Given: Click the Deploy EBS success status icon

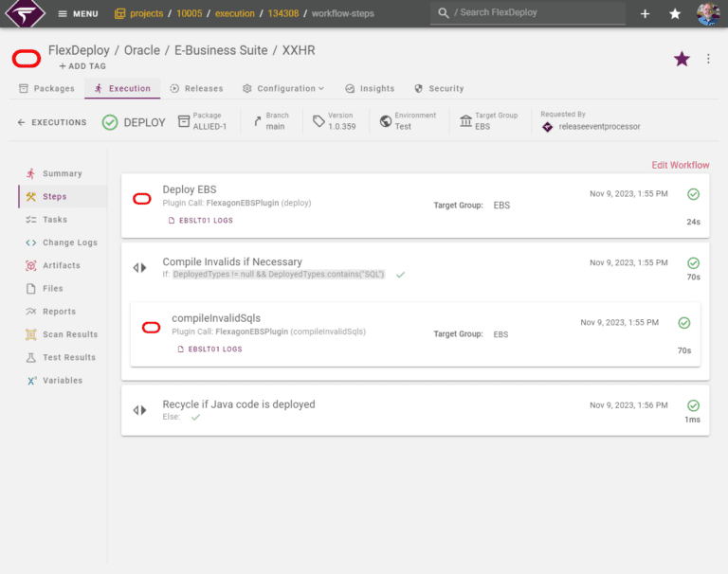Looking at the screenshot, I should click(693, 194).
